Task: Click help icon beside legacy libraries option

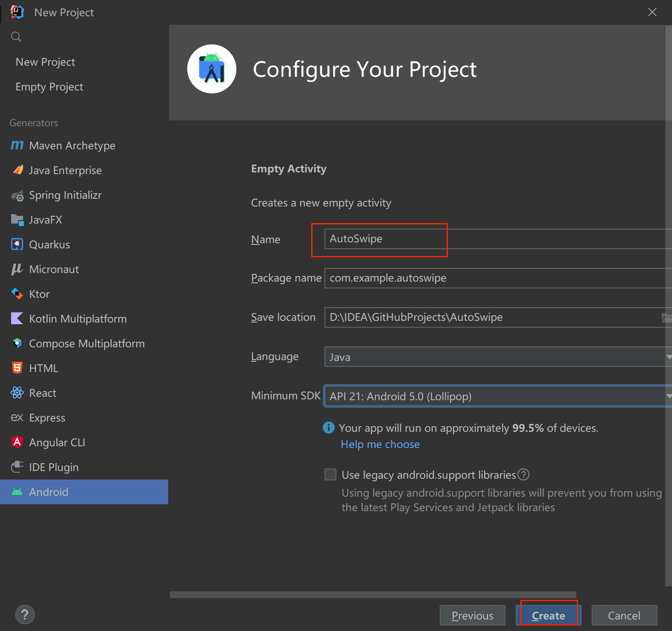Action: click(x=523, y=474)
